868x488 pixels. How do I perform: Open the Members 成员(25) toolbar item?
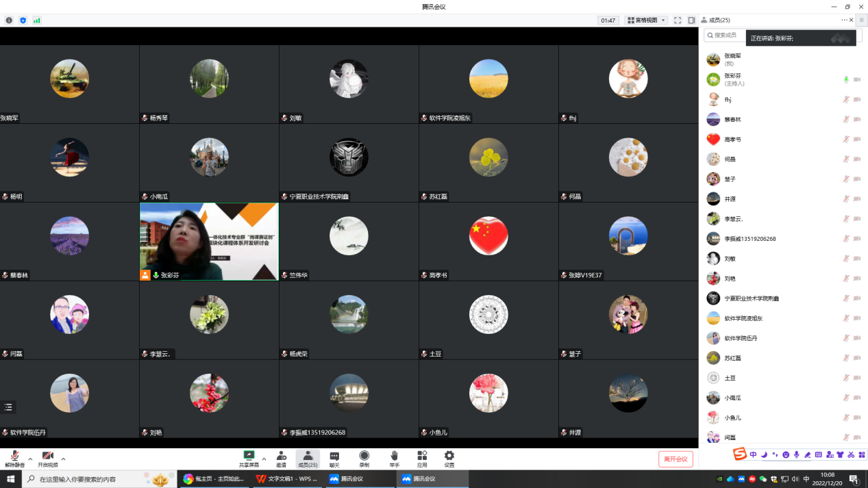click(x=308, y=459)
